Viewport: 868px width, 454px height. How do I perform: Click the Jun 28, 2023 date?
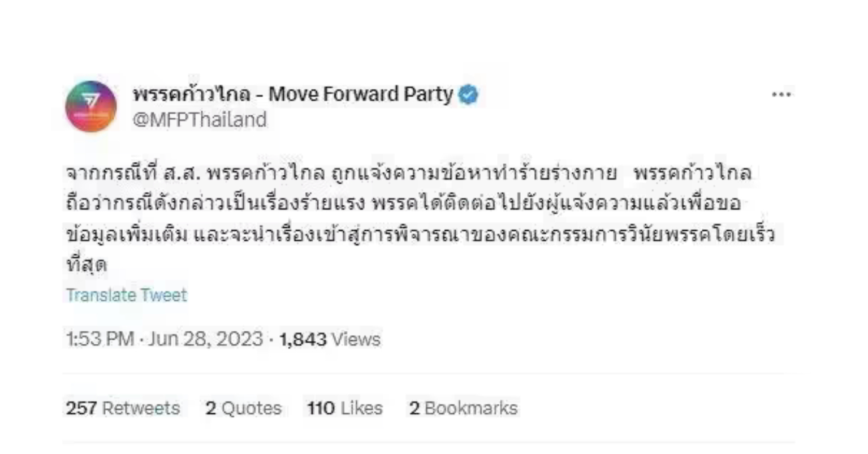pos(206,339)
